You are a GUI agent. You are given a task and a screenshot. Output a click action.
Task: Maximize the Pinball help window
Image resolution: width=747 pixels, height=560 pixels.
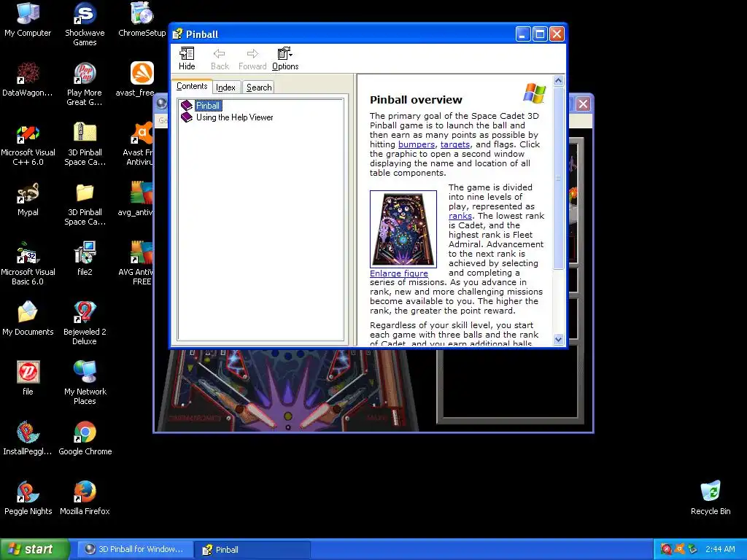click(x=540, y=34)
